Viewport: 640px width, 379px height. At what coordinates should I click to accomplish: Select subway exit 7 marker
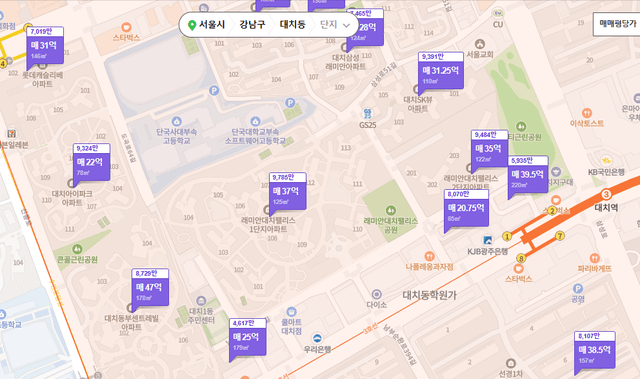pos(560,235)
